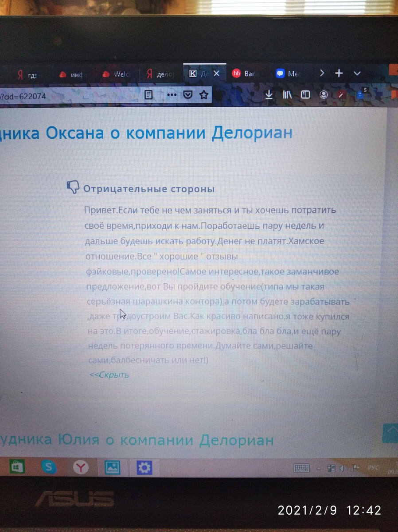This screenshot has width=398, height=532.
Task: Open Reader Mode for the current page
Action: [148, 94]
